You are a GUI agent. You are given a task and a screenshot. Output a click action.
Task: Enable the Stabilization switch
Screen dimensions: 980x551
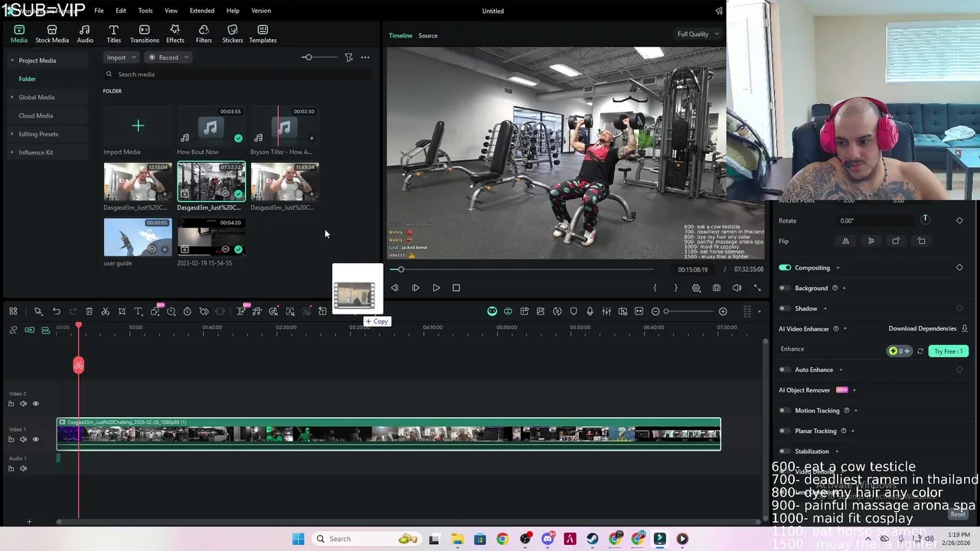pos(785,452)
